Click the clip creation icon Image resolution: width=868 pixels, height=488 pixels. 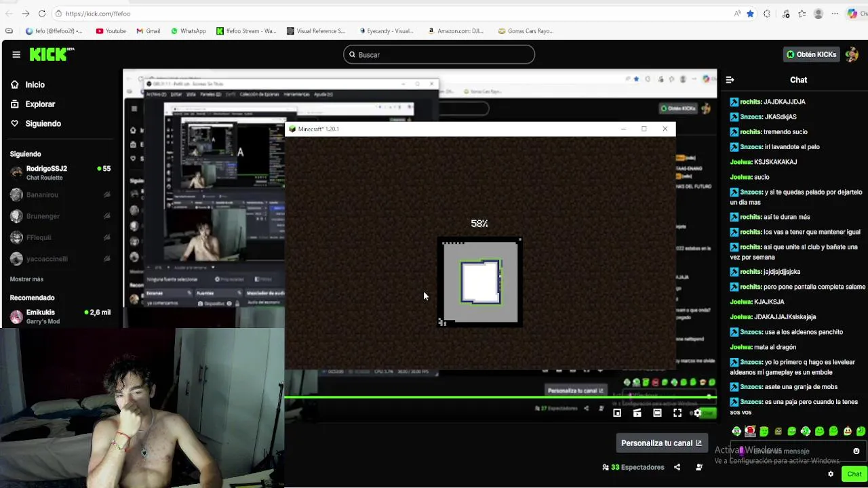[637, 413]
